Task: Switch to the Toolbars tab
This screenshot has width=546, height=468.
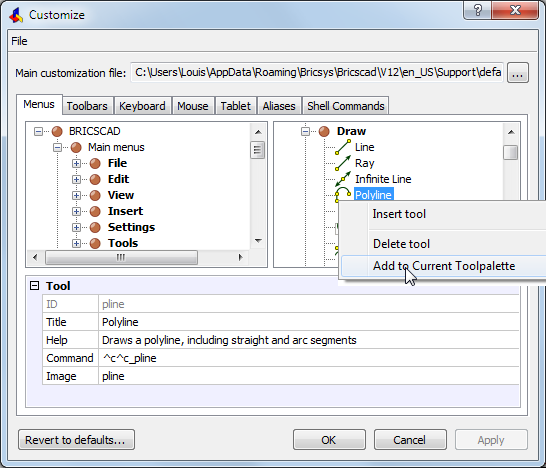Action: click(x=87, y=106)
